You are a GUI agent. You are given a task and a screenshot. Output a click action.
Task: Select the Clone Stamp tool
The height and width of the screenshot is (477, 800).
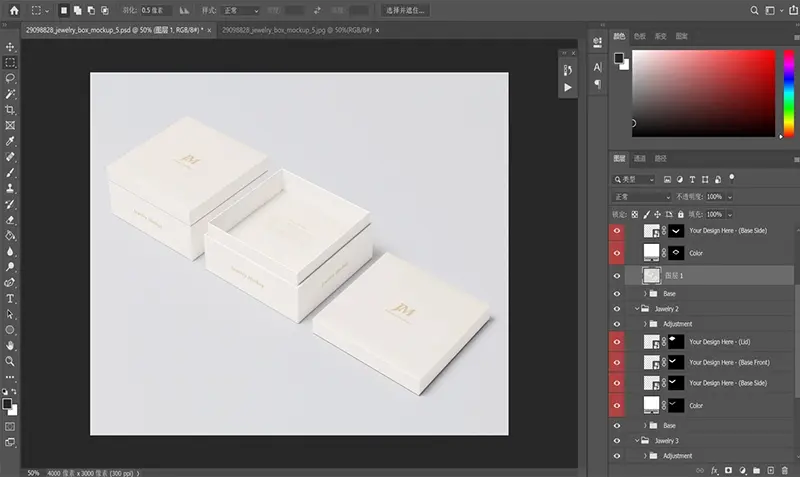point(10,188)
